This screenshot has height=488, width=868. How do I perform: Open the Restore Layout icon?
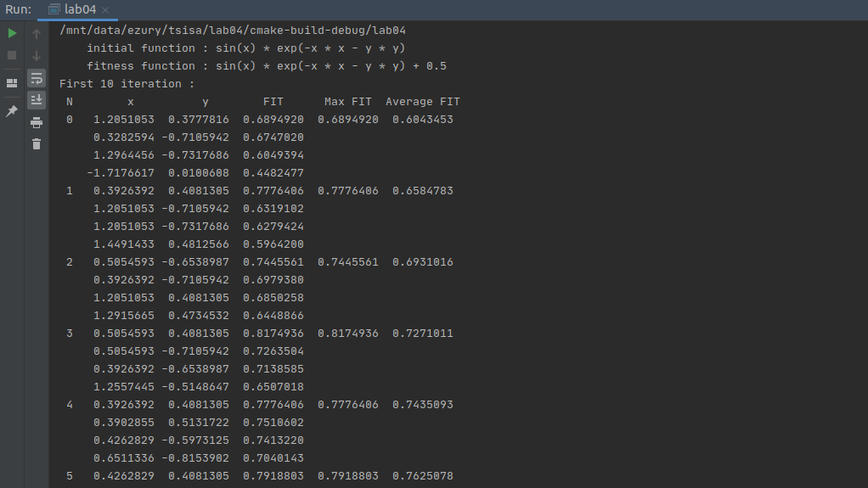tap(12, 83)
